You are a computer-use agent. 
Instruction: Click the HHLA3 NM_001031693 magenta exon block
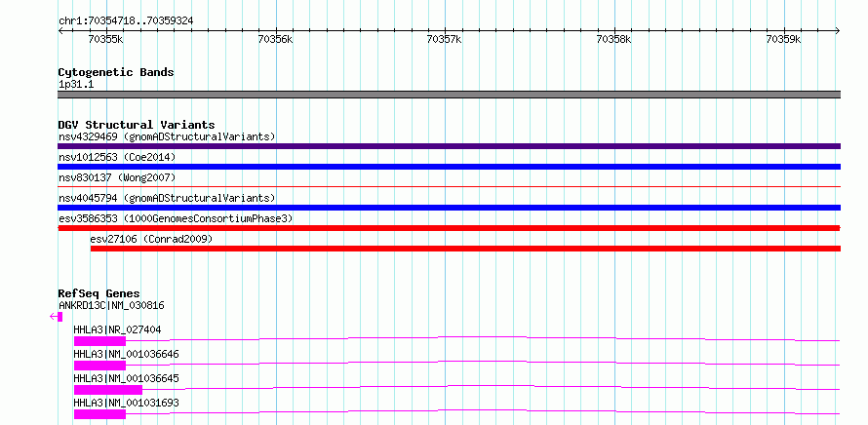point(99,414)
